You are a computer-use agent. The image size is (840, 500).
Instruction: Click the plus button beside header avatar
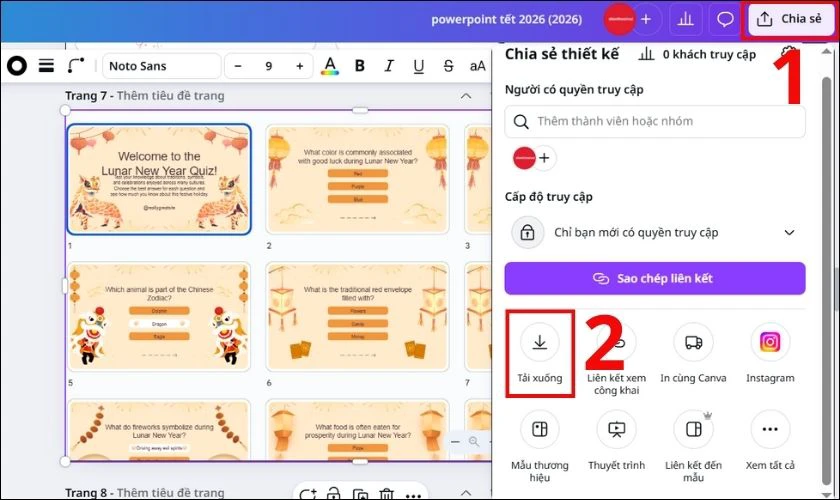click(646, 19)
